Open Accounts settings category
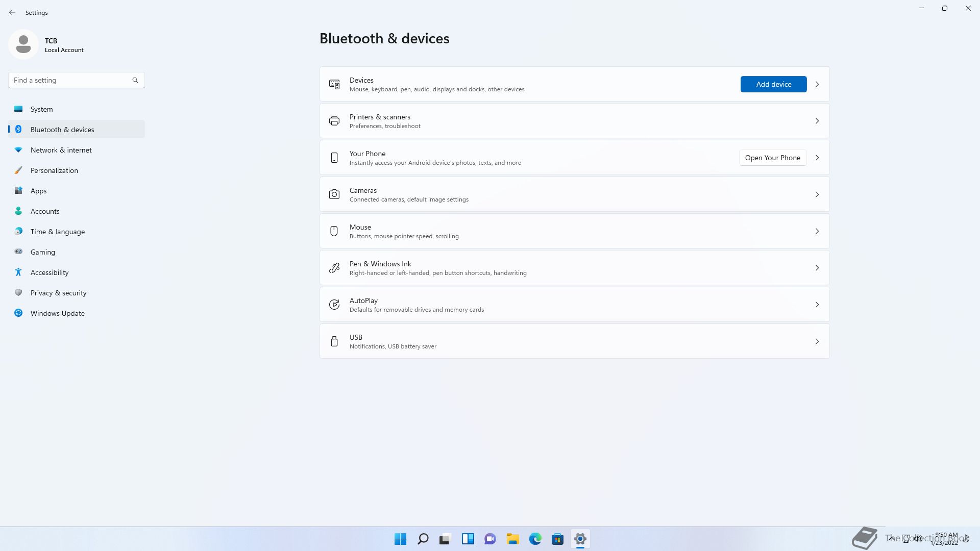The height and width of the screenshot is (551, 980). pos(77,211)
